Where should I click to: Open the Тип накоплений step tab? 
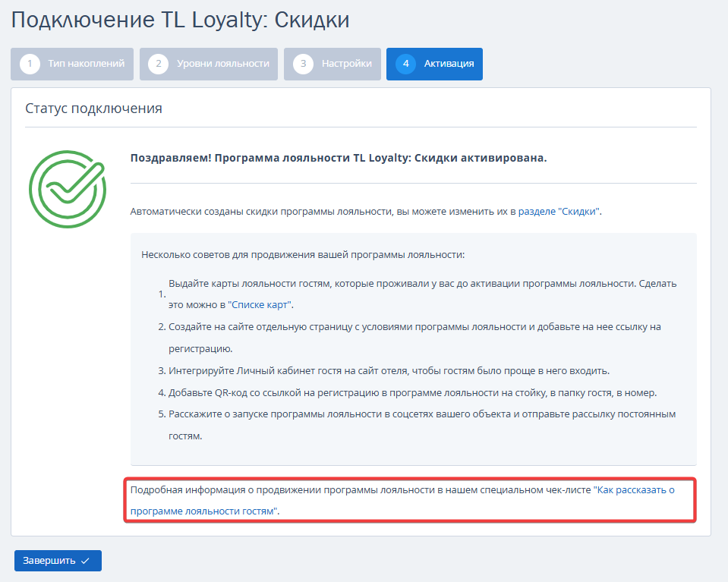point(72,64)
